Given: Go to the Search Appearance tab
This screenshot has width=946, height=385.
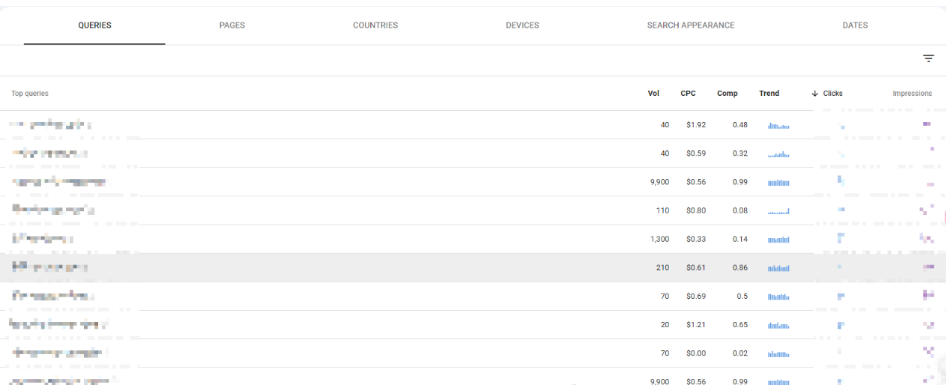Looking at the screenshot, I should coord(691,25).
